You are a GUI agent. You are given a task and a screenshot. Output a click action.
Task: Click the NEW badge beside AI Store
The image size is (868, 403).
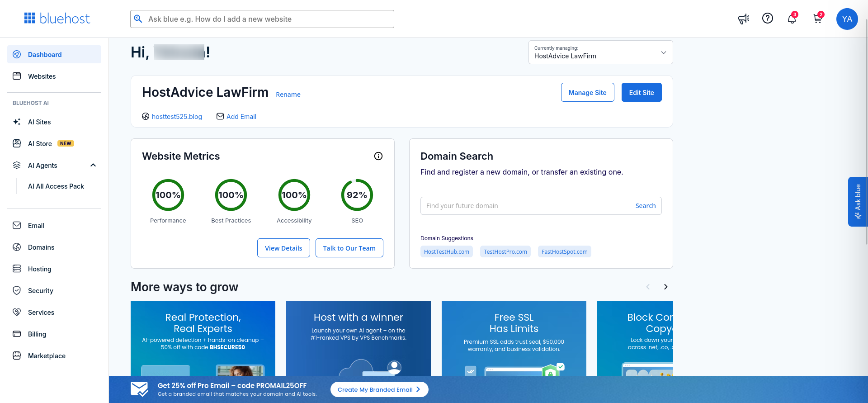(x=66, y=143)
